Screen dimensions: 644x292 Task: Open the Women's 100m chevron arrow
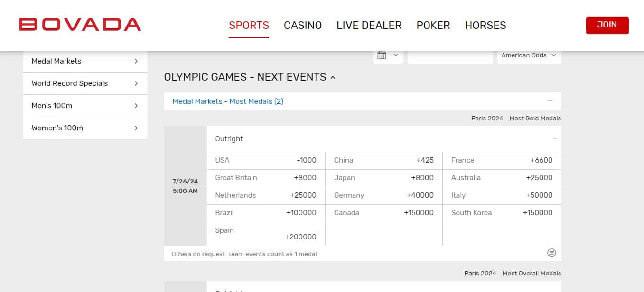[136, 128]
